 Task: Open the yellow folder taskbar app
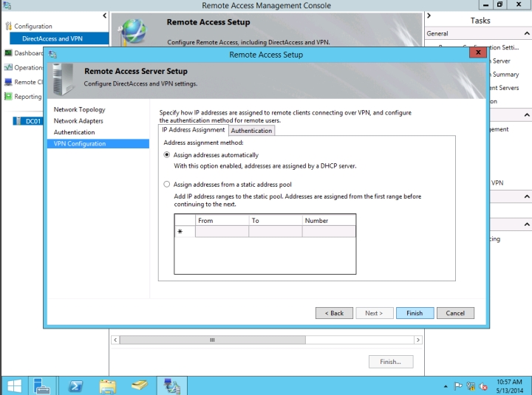[140, 385]
